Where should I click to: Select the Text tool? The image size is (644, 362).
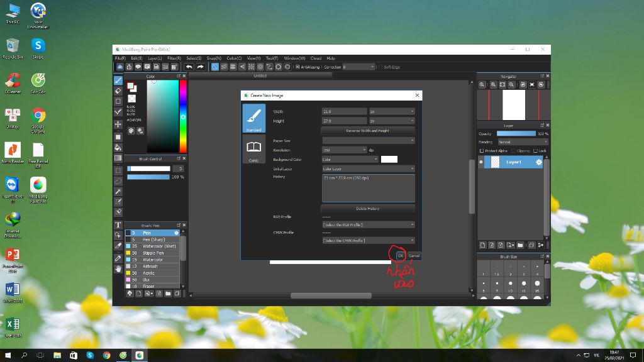(x=118, y=225)
